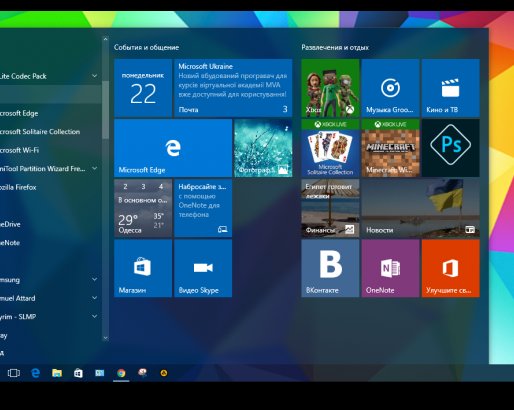Open File Explorer from the taskbar
514x410 pixels.
coord(57,373)
